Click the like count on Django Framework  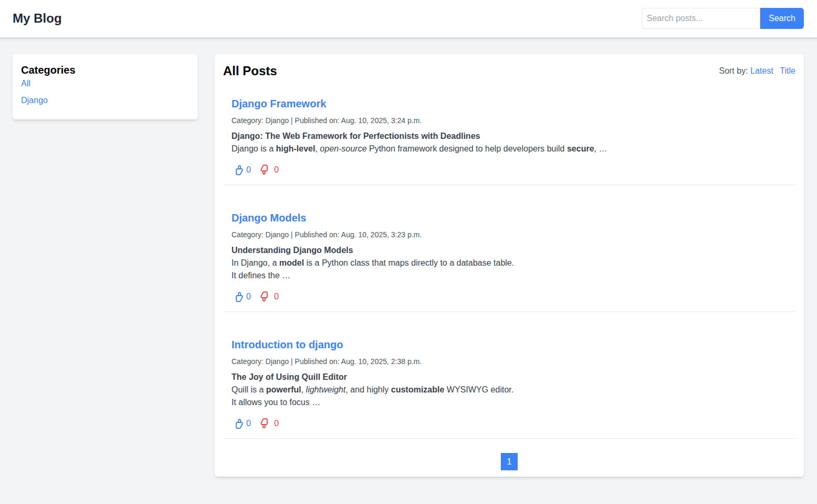(x=248, y=169)
